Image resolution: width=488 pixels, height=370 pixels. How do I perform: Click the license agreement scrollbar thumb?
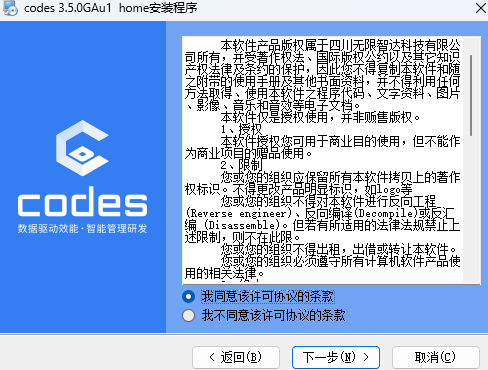(x=471, y=95)
